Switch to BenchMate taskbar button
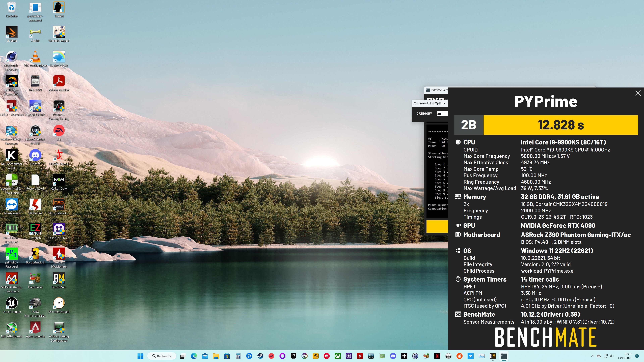The height and width of the screenshot is (362, 644). 493,356
